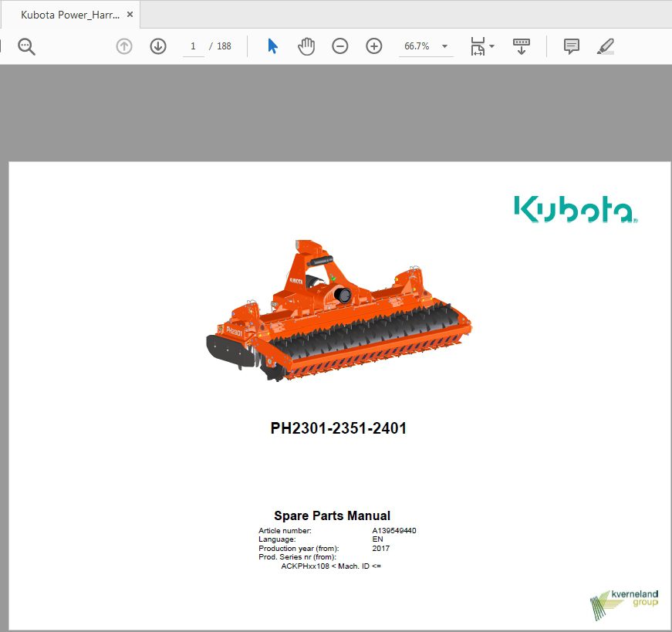Go to next page arrow
Image resolution: width=672 pixels, height=632 pixels.
point(158,46)
